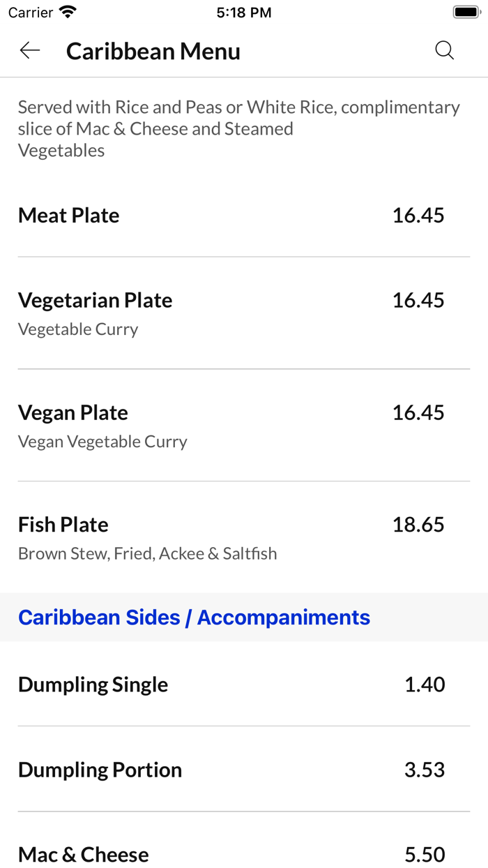Choose the Vegan Plate option
This screenshot has width=488, height=868.
(x=73, y=412)
